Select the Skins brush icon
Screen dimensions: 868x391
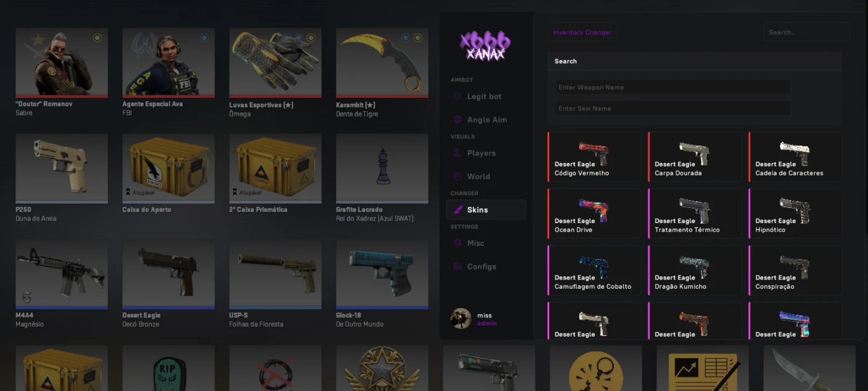458,210
